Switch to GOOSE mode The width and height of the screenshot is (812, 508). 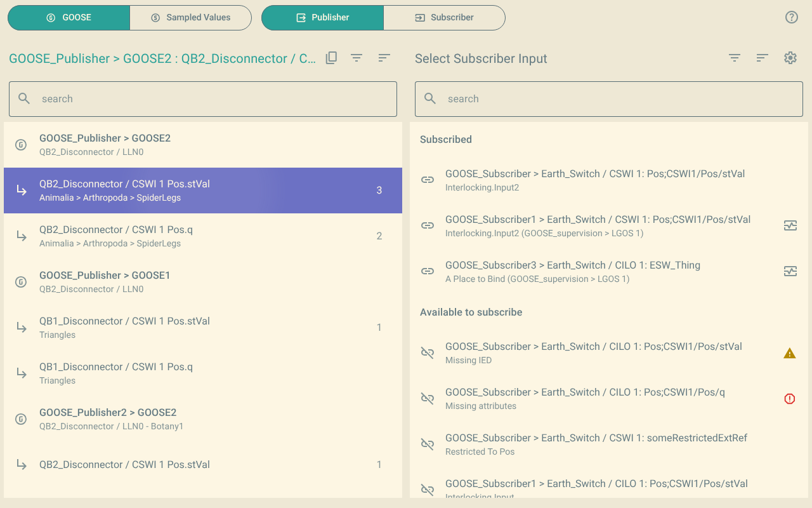[x=69, y=18]
